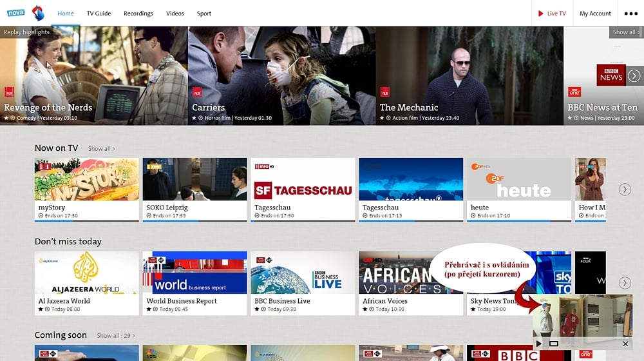644x361 pixels.
Task: Click replay clock icon on Carriers
Action: click(200, 118)
